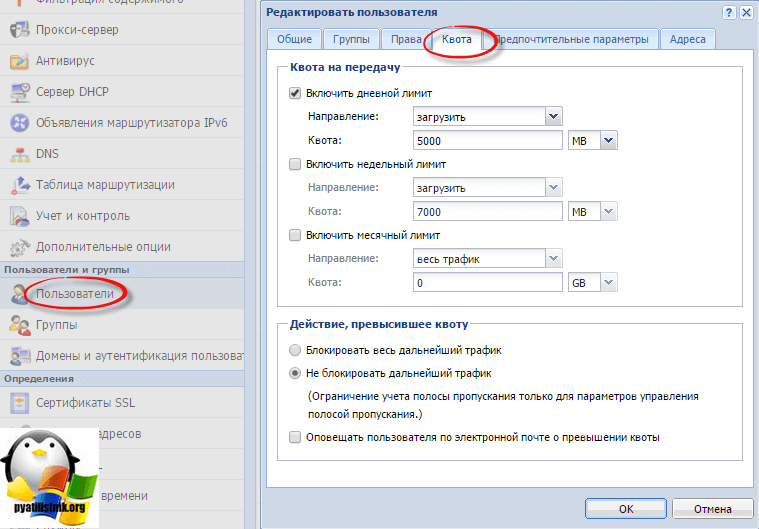This screenshot has height=529, width=759.
Task: Open Прокси-сервер section
Action: pos(122,30)
